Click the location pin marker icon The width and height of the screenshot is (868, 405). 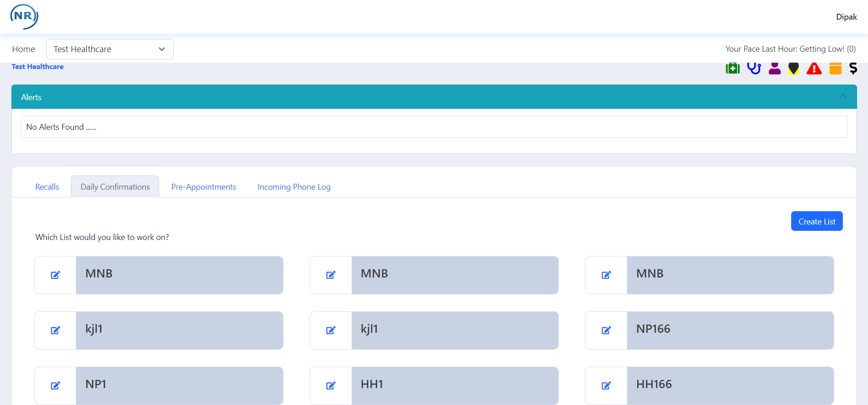tap(794, 69)
